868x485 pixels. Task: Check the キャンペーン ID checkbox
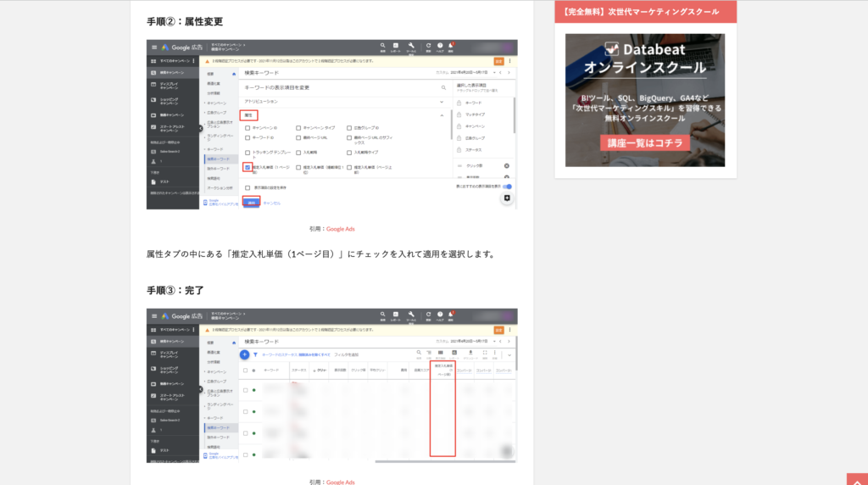coord(248,128)
